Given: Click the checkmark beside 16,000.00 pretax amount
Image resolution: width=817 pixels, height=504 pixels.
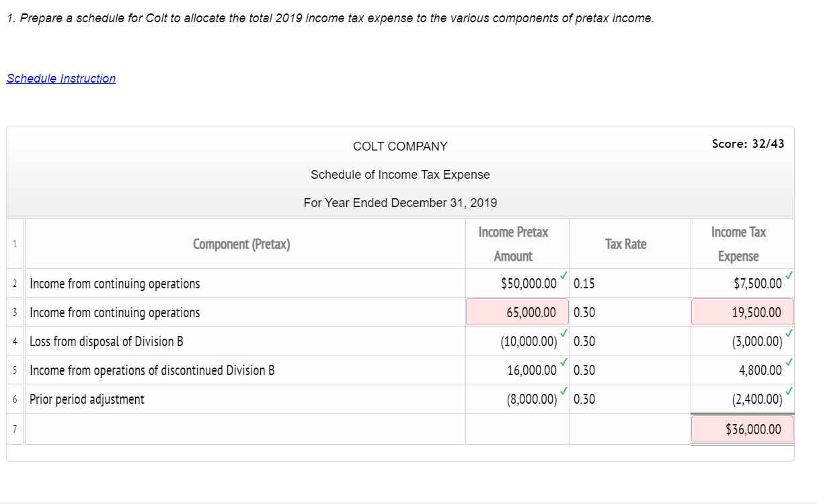Looking at the screenshot, I should click(564, 364).
